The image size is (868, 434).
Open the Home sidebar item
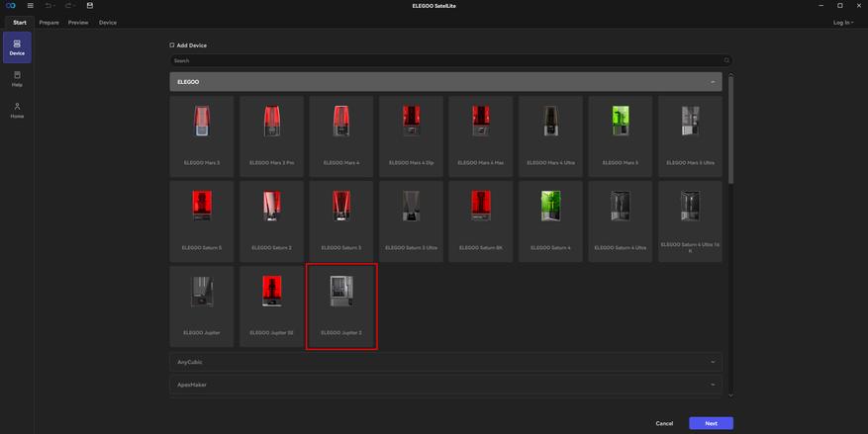coord(17,111)
